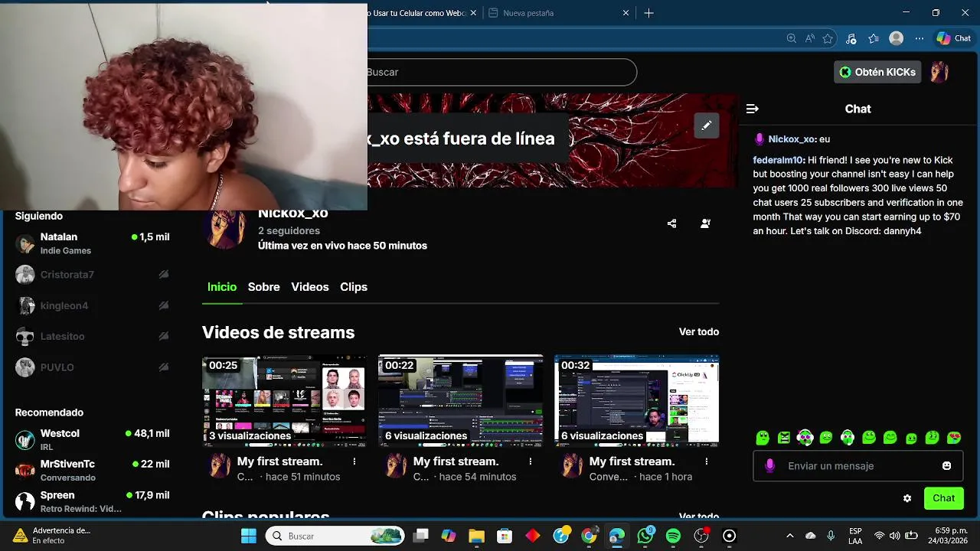Switch to the Clips tab
The image size is (980, 551).
354,287
